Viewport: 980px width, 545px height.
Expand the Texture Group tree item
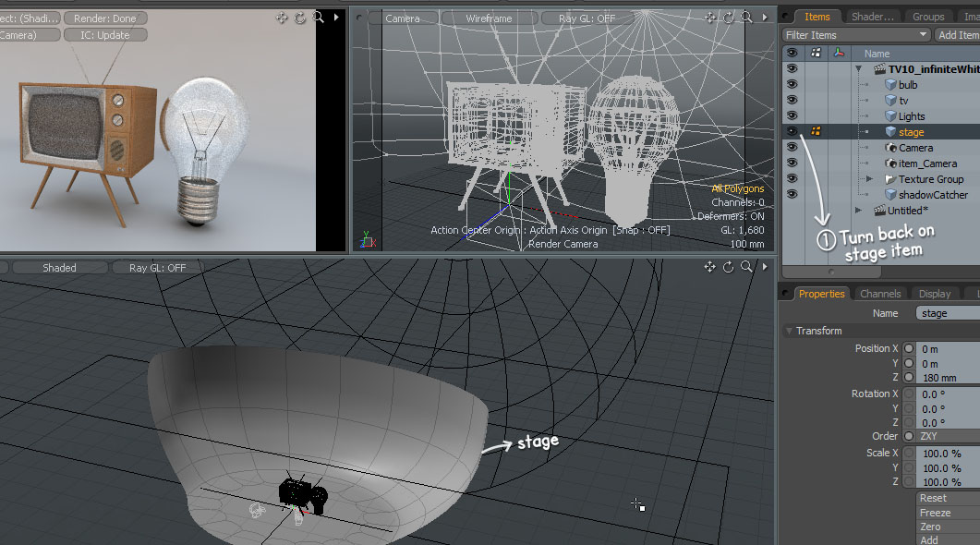click(x=869, y=179)
